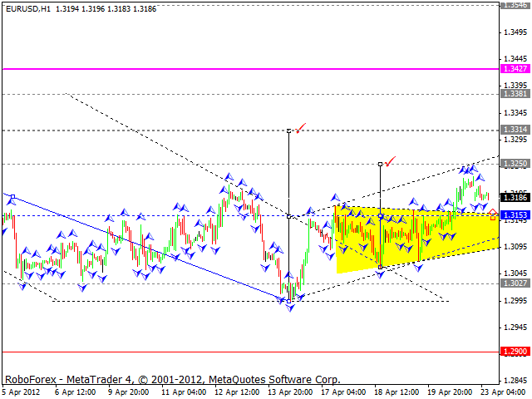Select the trendline anchor at chart's lowest point
This screenshot has height=399, width=532.
288,301
